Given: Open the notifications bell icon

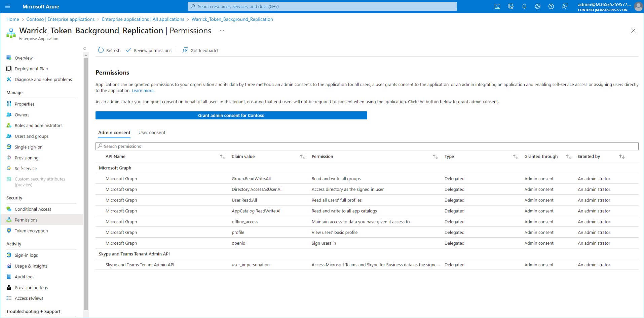Looking at the screenshot, I should coord(524,6).
